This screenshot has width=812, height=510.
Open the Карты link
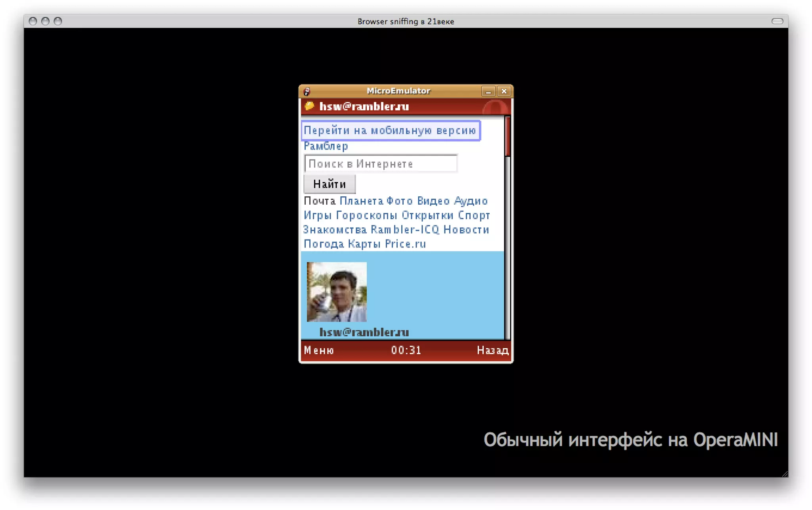point(364,244)
